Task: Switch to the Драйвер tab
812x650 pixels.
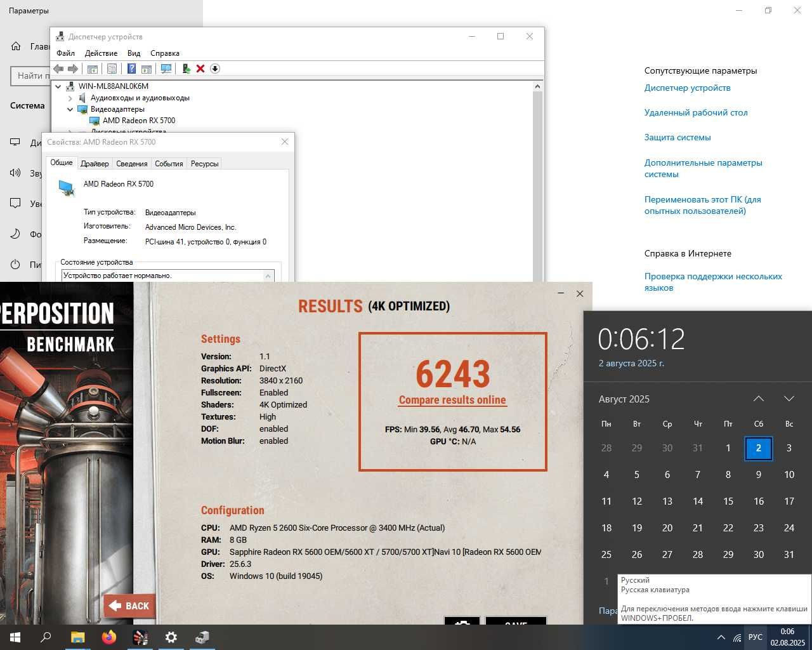Action: point(95,164)
